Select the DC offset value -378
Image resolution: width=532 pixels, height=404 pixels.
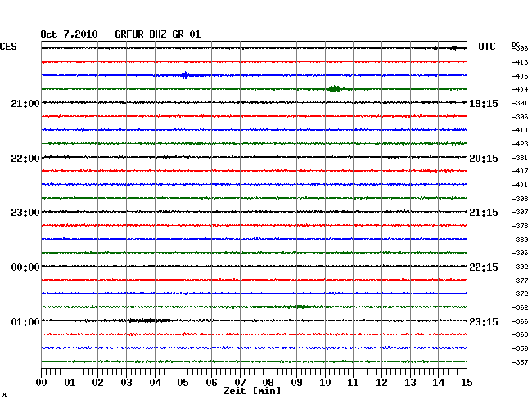click(520, 226)
